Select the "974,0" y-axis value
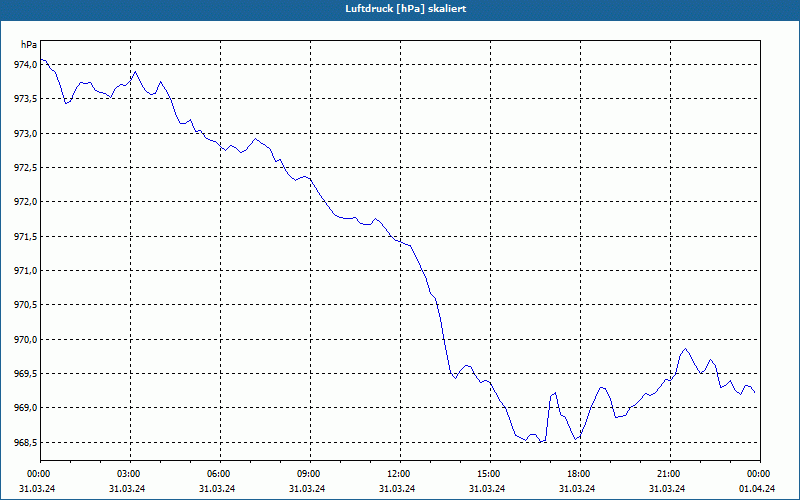This screenshot has width=800, height=500. pos(25,65)
